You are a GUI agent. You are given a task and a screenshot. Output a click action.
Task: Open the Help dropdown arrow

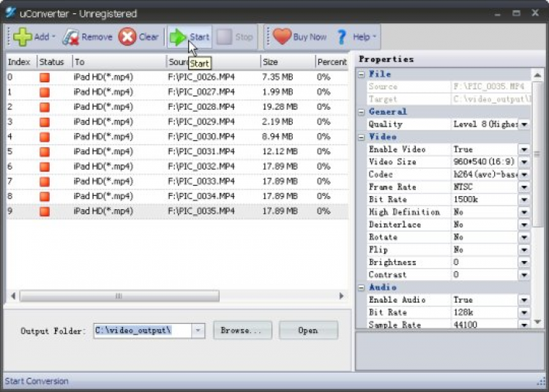374,37
